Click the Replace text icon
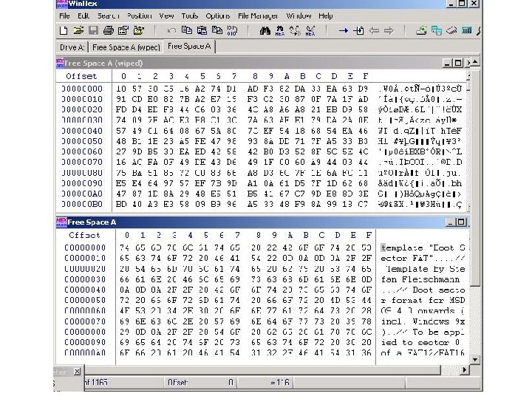This screenshot has width=532, height=399. (x=295, y=30)
